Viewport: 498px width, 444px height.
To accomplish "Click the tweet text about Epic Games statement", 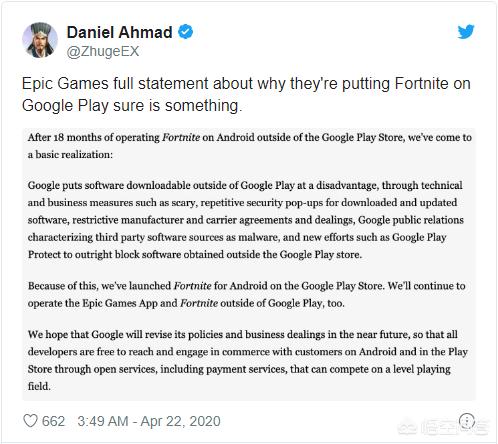I will pyautogui.click(x=246, y=94).
